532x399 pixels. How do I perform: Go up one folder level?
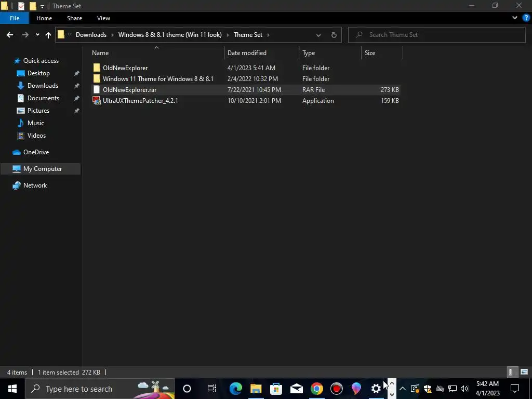(48, 35)
